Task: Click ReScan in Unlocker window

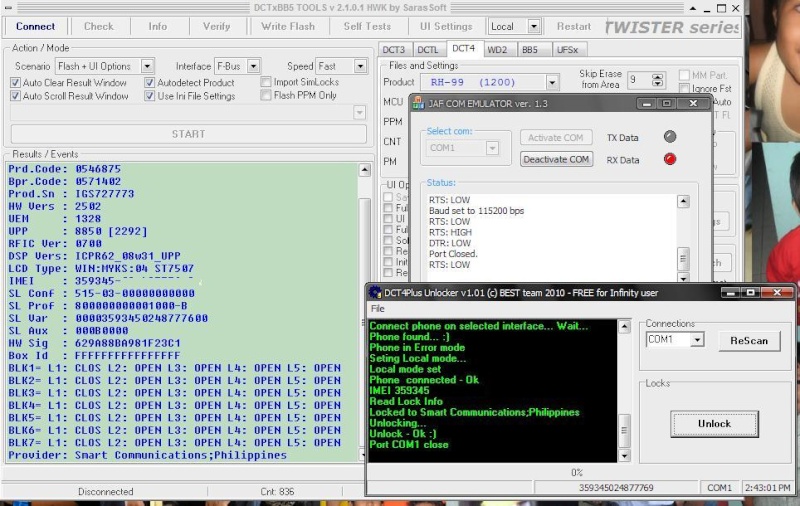Action: (749, 341)
